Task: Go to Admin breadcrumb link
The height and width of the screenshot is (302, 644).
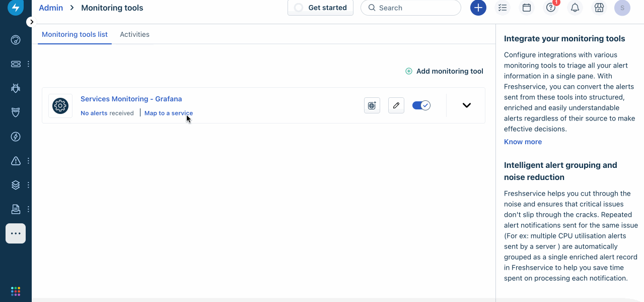Action: 51,8
